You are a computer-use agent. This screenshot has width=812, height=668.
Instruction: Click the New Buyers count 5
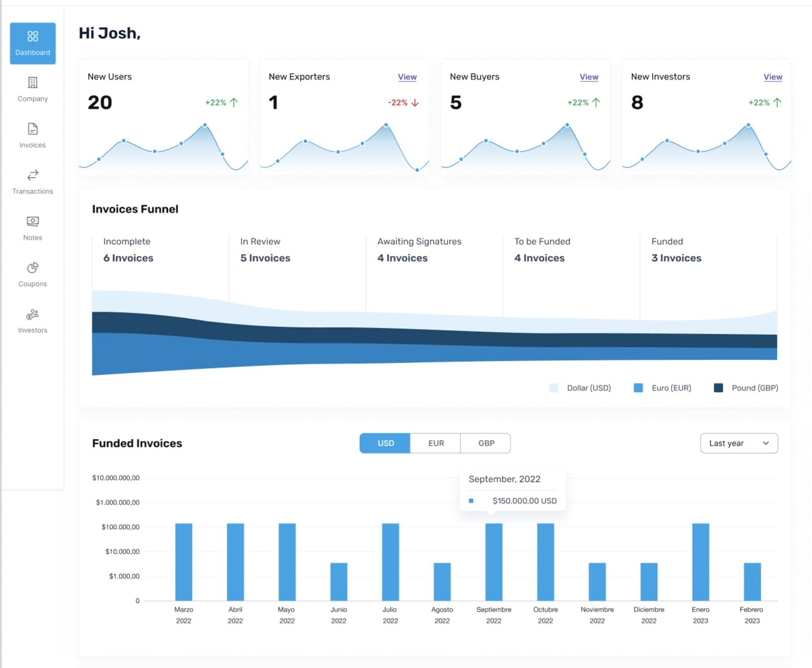tap(456, 103)
